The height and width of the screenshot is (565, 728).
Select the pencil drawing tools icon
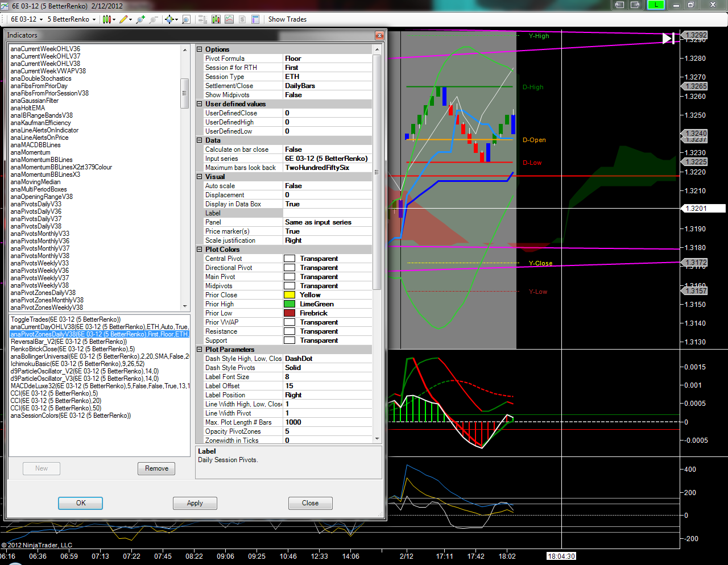click(x=123, y=19)
